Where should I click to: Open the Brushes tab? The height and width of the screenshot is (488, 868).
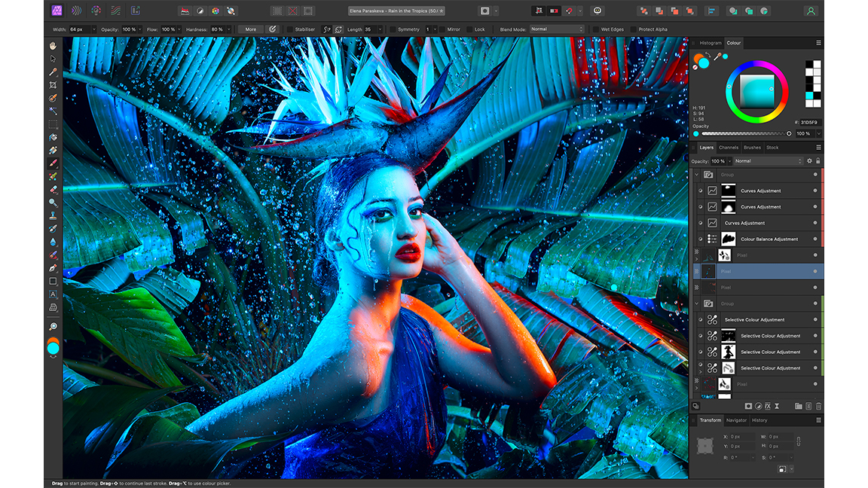point(752,148)
